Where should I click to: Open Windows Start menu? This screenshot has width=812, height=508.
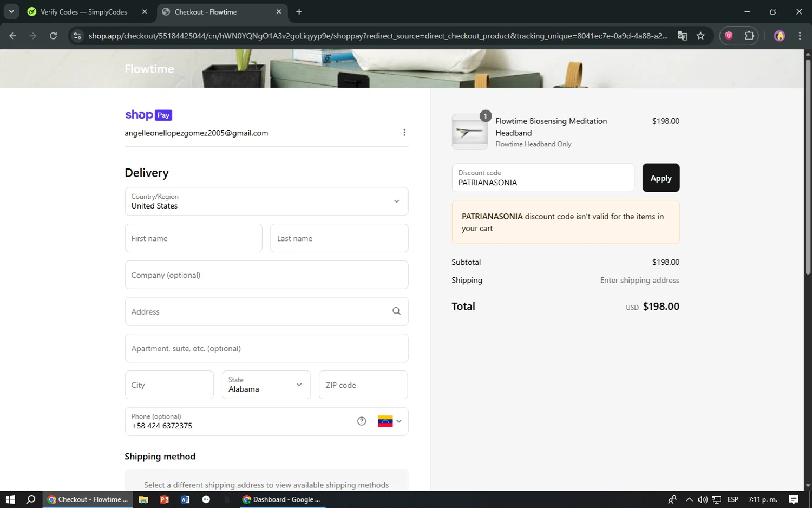pyautogui.click(x=10, y=499)
